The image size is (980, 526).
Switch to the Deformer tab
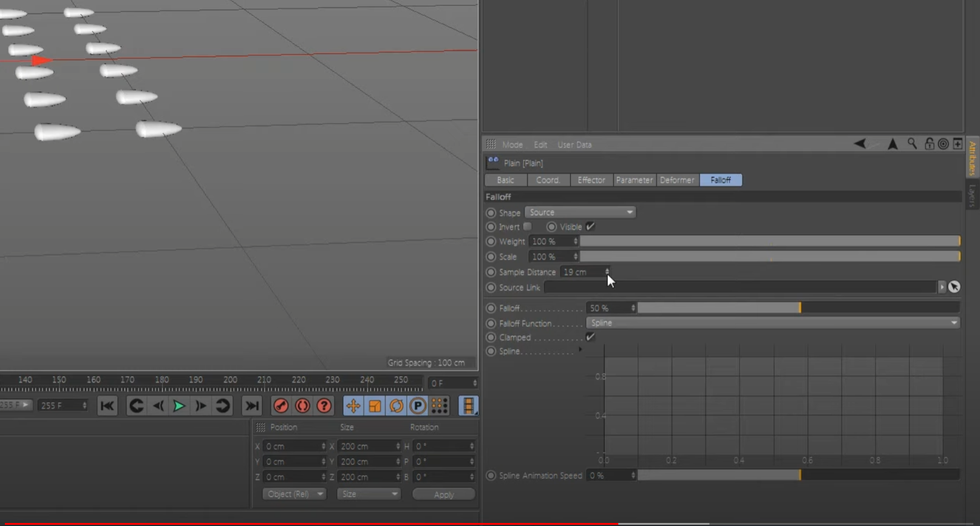[x=678, y=180]
